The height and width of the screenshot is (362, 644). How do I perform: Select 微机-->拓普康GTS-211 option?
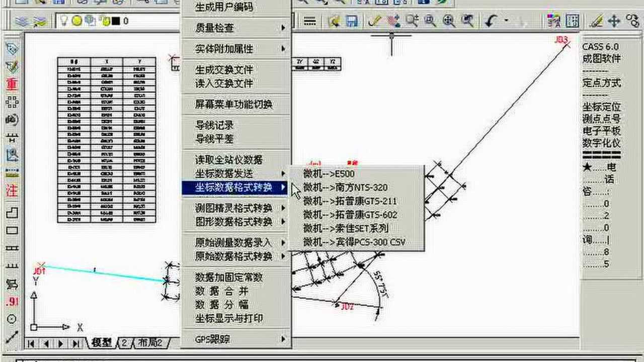click(356, 201)
